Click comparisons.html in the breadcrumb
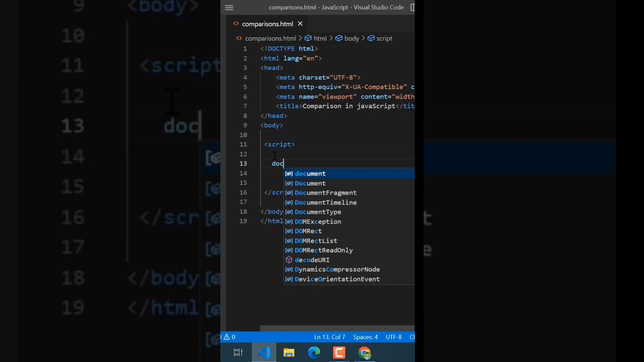The image size is (644, 362). 270,38
